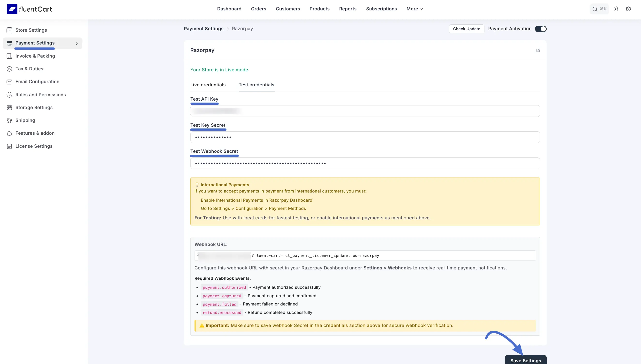The image size is (641, 364).
Task: Expand Payment Settings with the chevron
Action: pyautogui.click(x=77, y=43)
